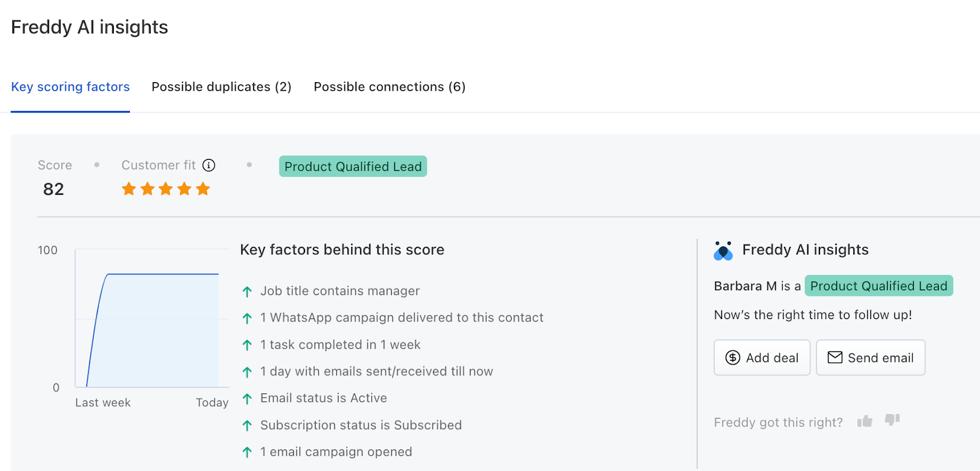Click the WhatsApp campaign delivered factor
This screenshot has height=471, width=980.
(402, 318)
